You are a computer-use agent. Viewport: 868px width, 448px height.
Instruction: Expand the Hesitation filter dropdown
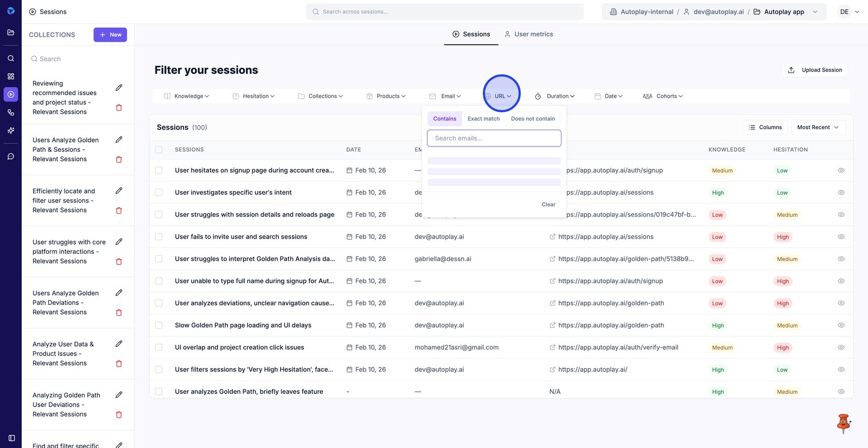254,96
